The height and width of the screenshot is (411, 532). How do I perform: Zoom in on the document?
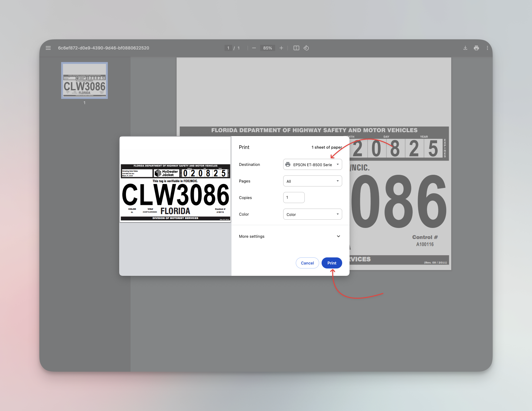pos(281,48)
